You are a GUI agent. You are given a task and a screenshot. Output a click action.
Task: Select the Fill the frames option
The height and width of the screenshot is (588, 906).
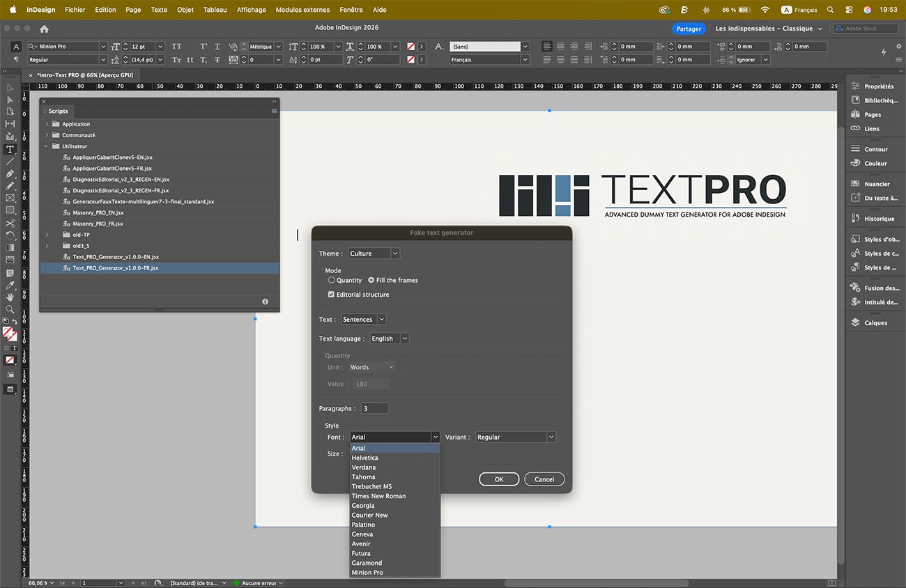(371, 280)
